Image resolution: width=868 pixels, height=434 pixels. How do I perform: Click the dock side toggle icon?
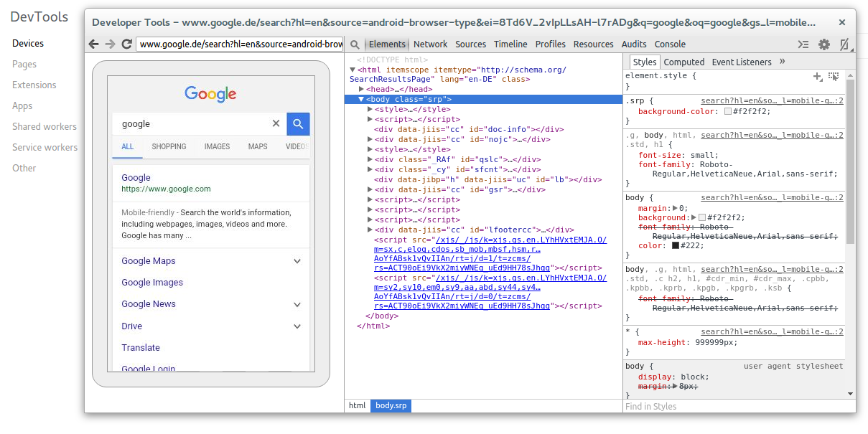(845, 44)
